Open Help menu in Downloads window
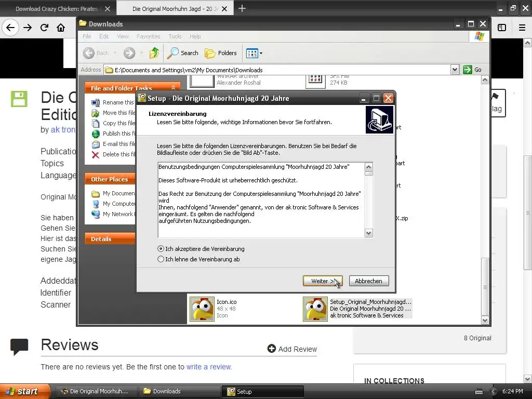This screenshot has height=399, width=532. coord(195,36)
